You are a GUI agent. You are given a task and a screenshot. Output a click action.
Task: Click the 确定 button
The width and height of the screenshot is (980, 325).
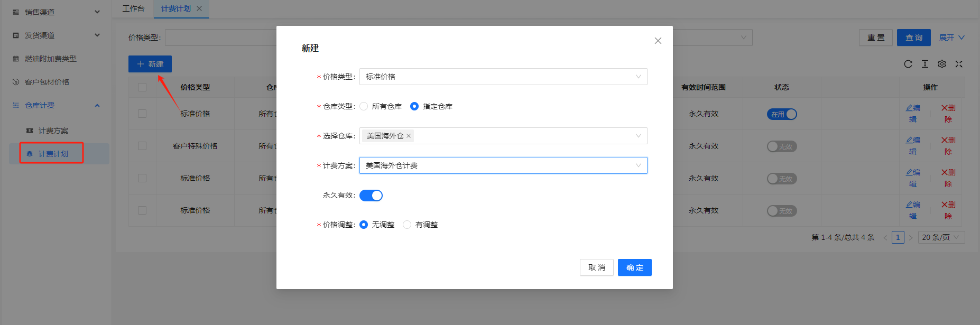(x=634, y=267)
